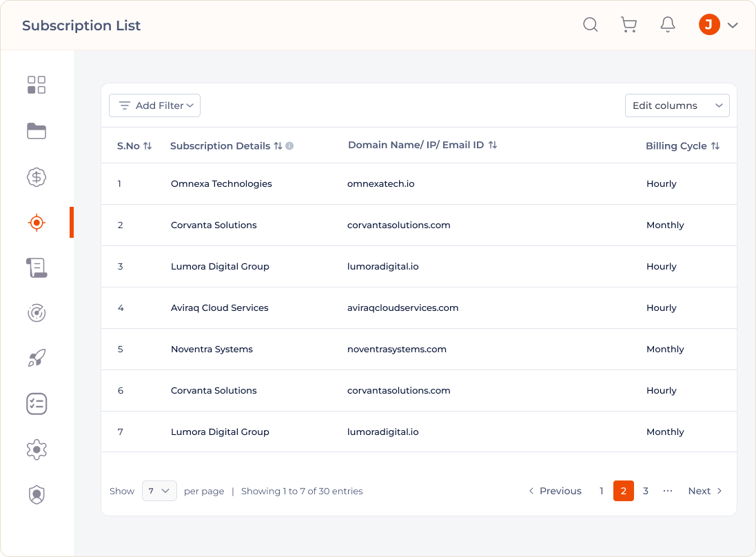
Task: Click Omnexa Technologies in row 1
Action: (x=221, y=184)
